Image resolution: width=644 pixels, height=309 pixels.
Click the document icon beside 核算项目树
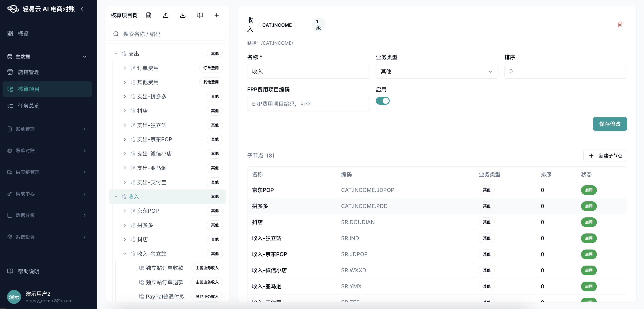pyautogui.click(x=149, y=15)
